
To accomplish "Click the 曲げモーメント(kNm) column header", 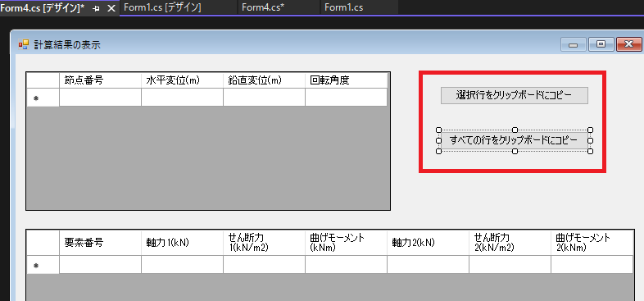I will [x=346, y=243].
